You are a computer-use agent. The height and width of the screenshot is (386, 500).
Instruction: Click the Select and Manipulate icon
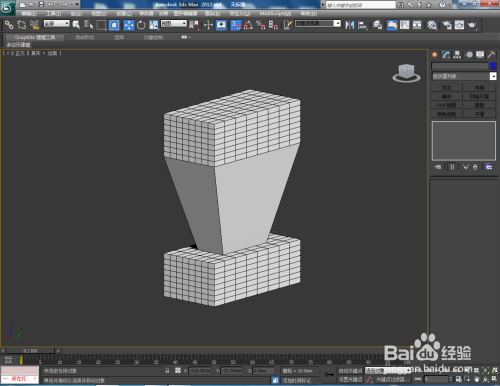point(208,25)
